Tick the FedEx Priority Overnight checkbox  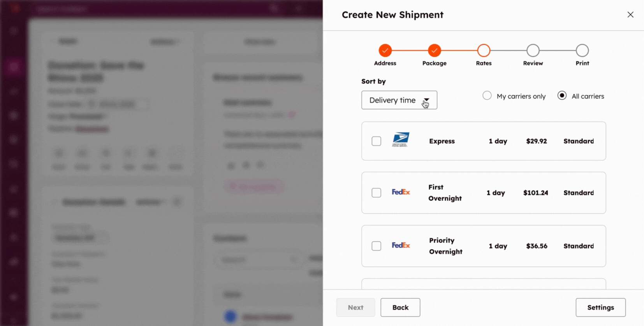[376, 246]
